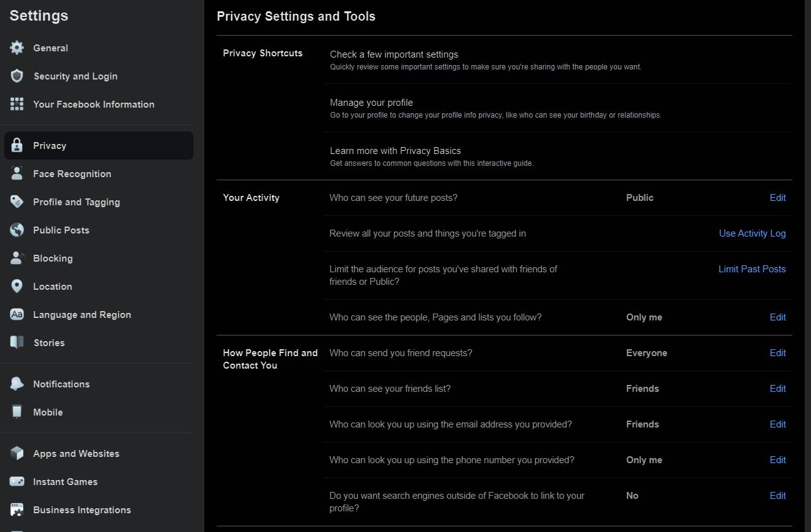The height and width of the screenshot is (532, 811).
Task: Click the Profile and Tagging tag icon
Action: tap(17, 202)
